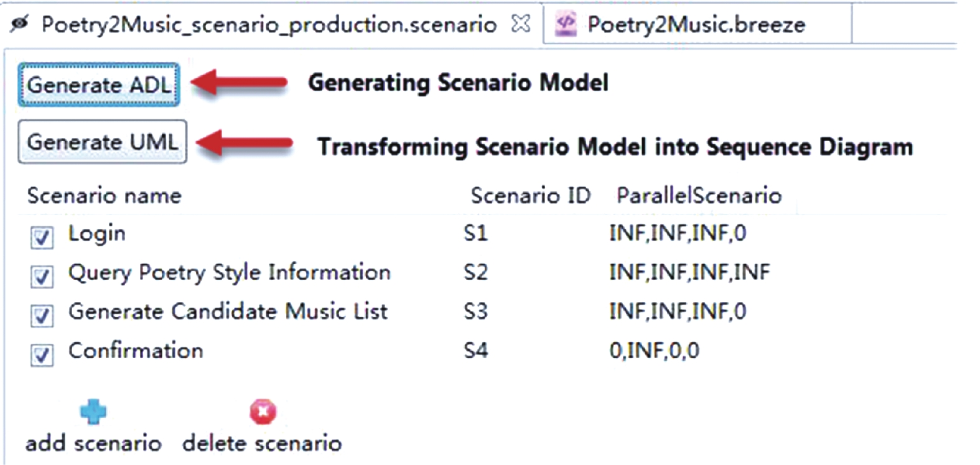Select the Confirmation scenario name
Viewport: 980px width, 465px height.
[x=136, y=351]
